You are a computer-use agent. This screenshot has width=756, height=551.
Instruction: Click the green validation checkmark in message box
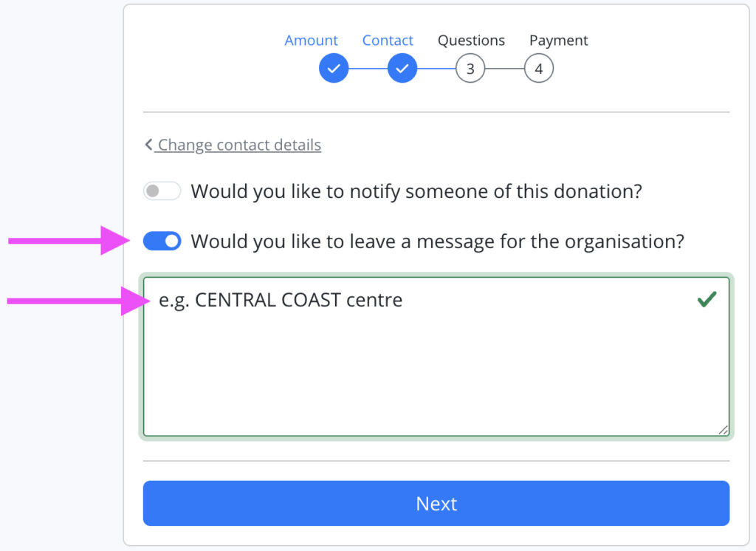(707, 300)
